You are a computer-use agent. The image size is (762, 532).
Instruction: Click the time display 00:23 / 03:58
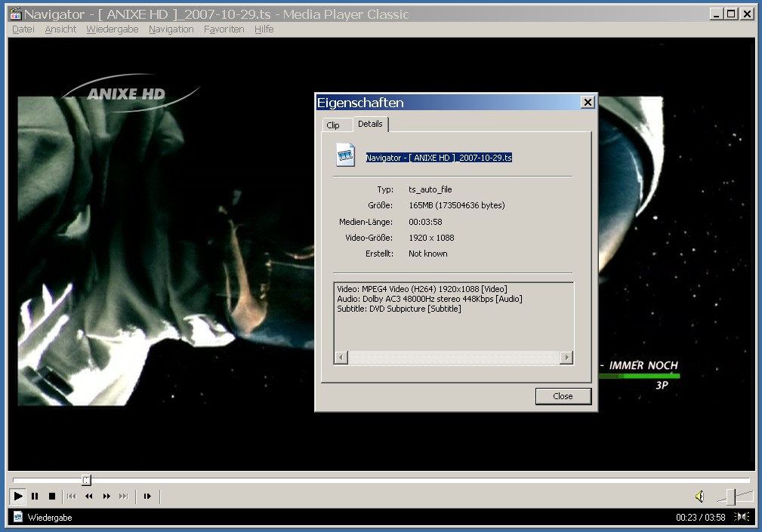(700, 518)
